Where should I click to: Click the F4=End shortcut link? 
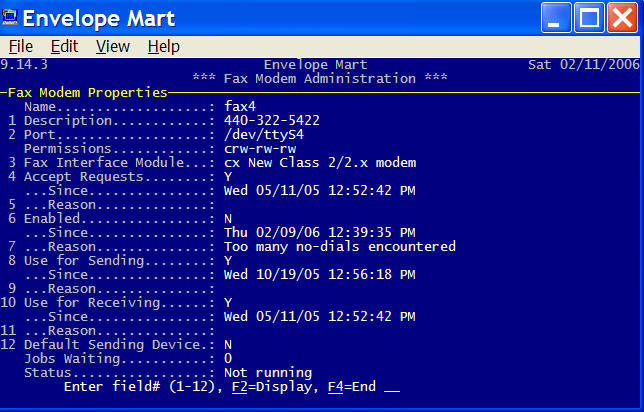pyautogui.click(x=352, y=387)
